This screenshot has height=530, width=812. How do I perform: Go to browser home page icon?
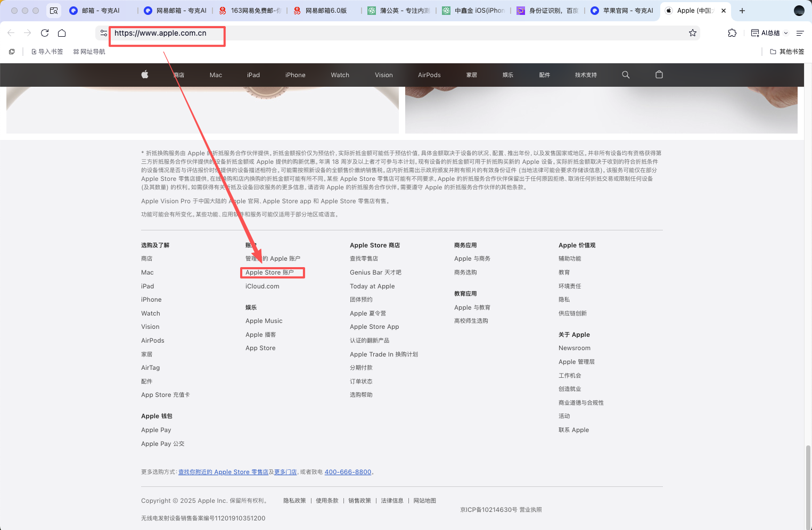62,33
